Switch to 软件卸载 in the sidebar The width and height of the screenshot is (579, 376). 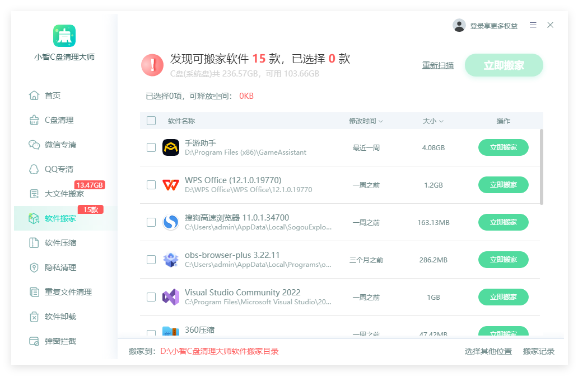[x=61, y=317]
